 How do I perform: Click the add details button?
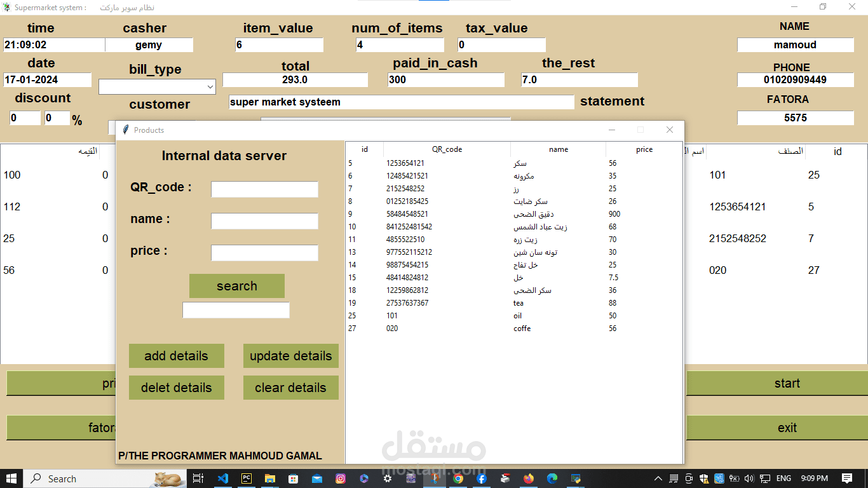pyautogui.click(x=176, y=356)
